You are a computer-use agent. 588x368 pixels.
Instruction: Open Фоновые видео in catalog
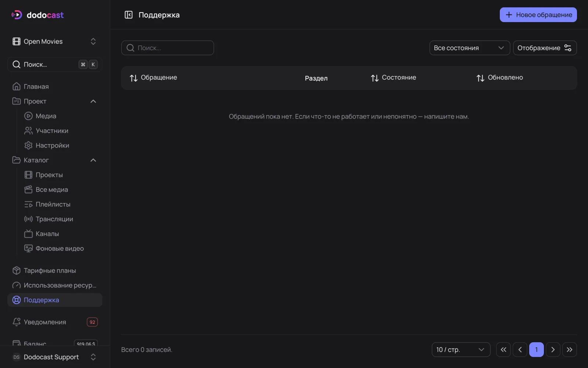tap(61, 248)
